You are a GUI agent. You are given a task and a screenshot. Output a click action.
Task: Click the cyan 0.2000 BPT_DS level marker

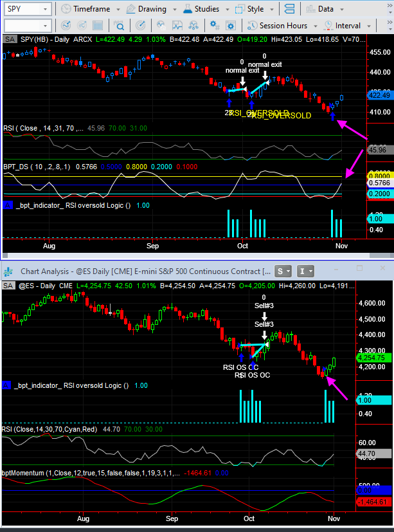[x=380, y=194]
